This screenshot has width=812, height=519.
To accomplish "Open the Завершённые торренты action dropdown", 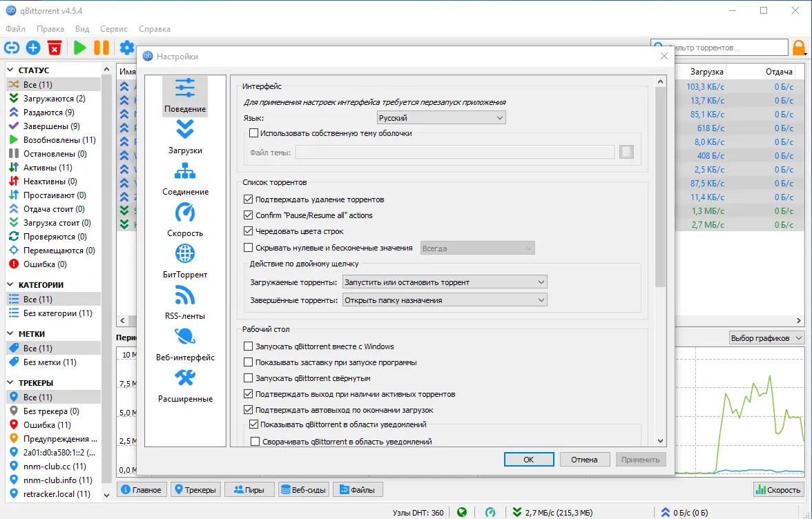I will click(x=445, y=300).
